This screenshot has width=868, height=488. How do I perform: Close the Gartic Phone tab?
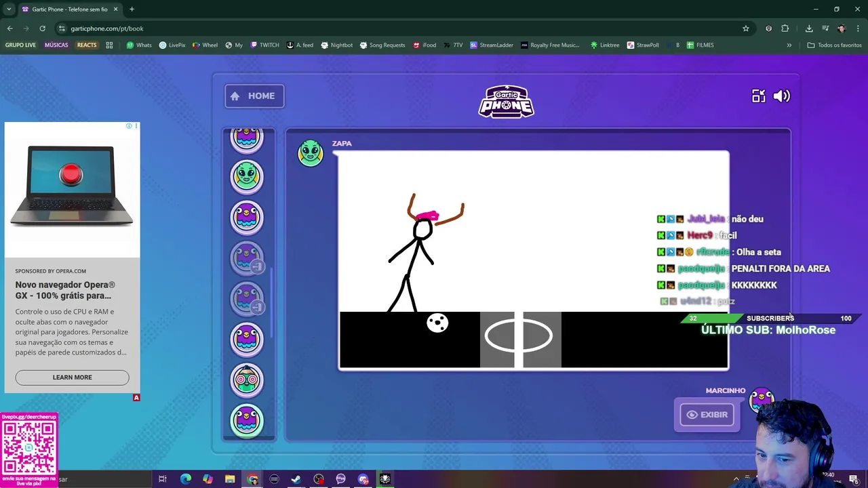click(115, 9)
